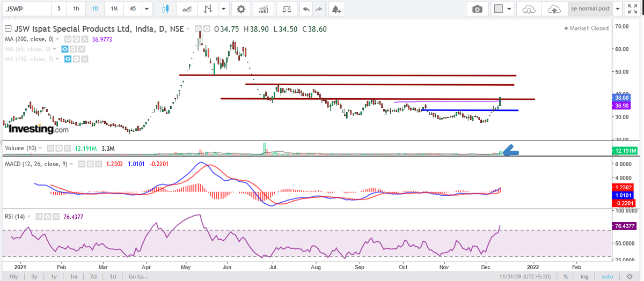Remove the Volume indicator
The height and width of the screenshot is (281, 644).
pyautogui.click(x=67, y=148)
